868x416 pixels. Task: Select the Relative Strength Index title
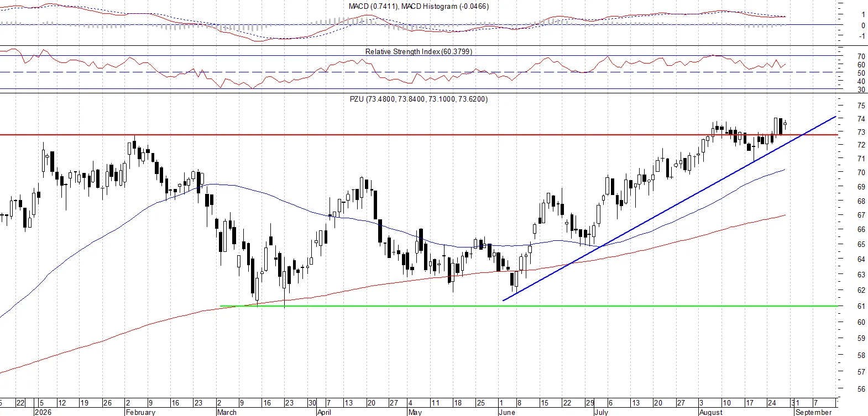(x=419, y=51)
